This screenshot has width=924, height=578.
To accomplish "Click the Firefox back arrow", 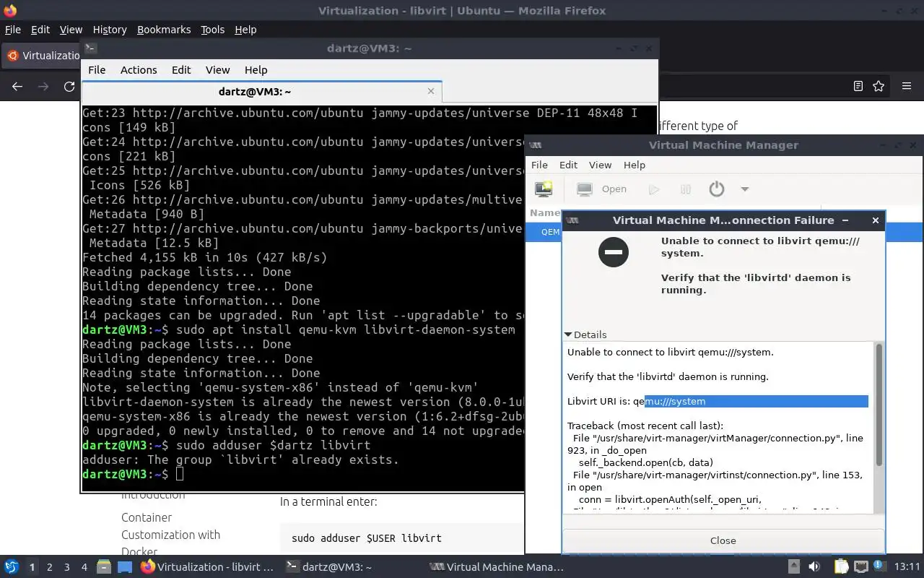I will [17, 86].
